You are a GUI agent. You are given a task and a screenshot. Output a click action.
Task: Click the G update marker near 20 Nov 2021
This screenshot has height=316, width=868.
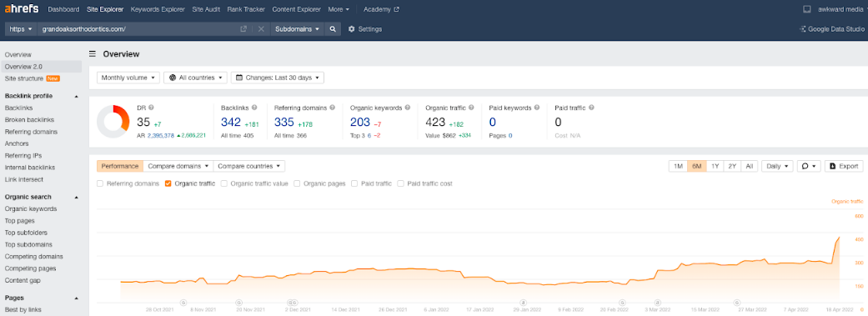pos(238,302)
